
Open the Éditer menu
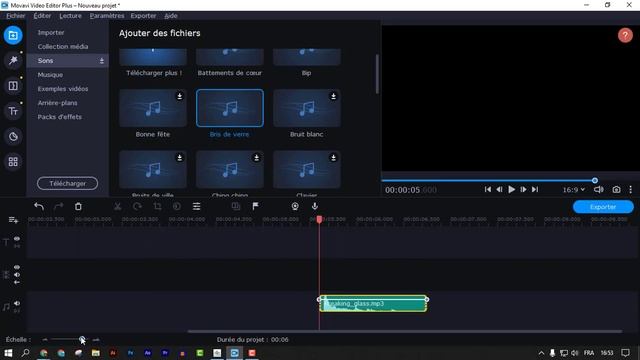(x=42, y=16)
